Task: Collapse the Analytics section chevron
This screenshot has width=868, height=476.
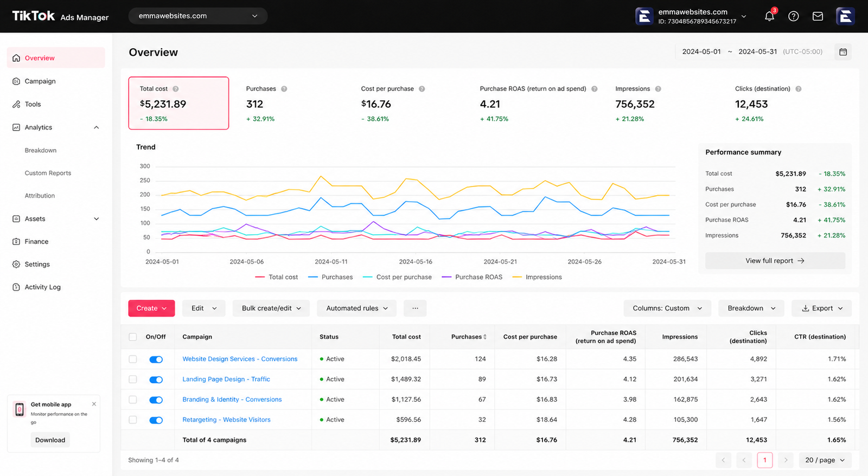Action: 97,127
